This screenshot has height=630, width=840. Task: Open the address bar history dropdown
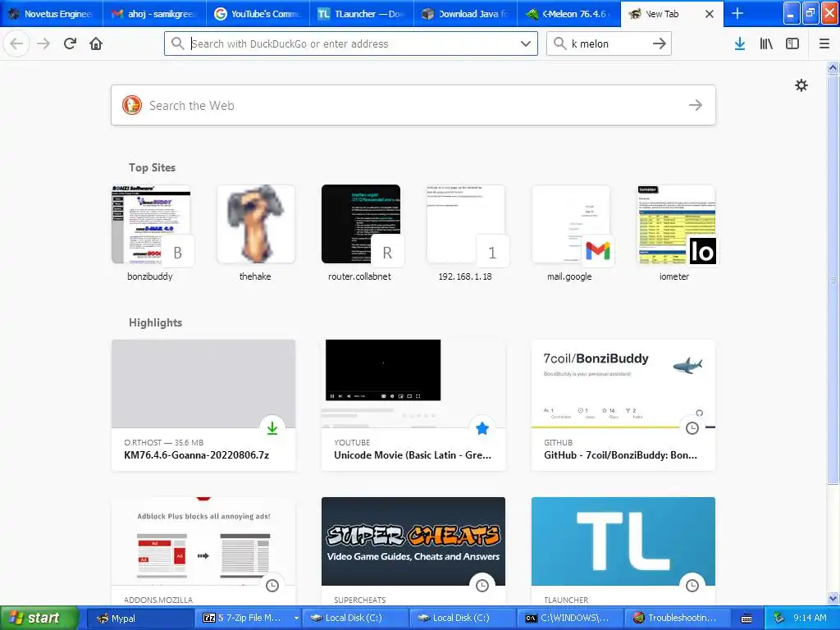pyautogui.click(x=526, y=43)
